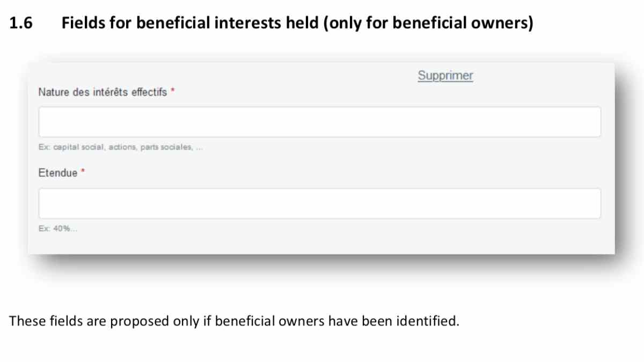Image resolution: width=644 pixels, height=362 pixels.
Task: Select the Nature des intérêts effectifs label
Action: coord(102,92)
